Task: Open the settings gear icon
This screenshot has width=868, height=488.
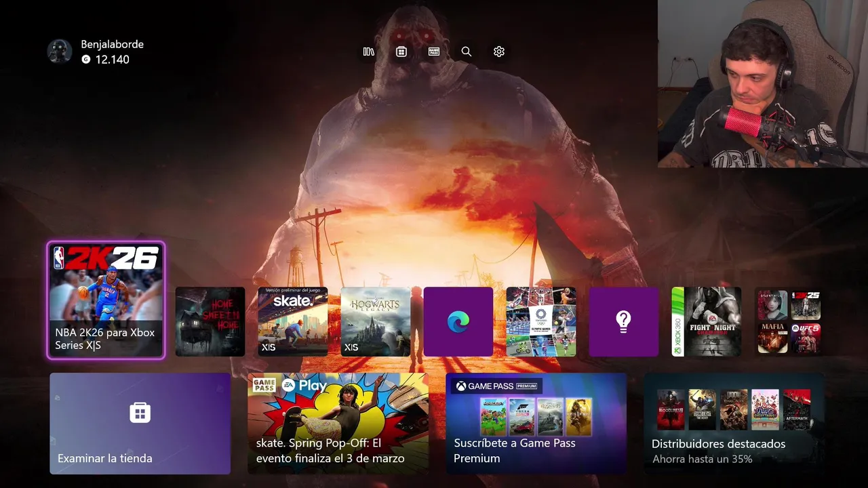Action: [x=499, y=52]
